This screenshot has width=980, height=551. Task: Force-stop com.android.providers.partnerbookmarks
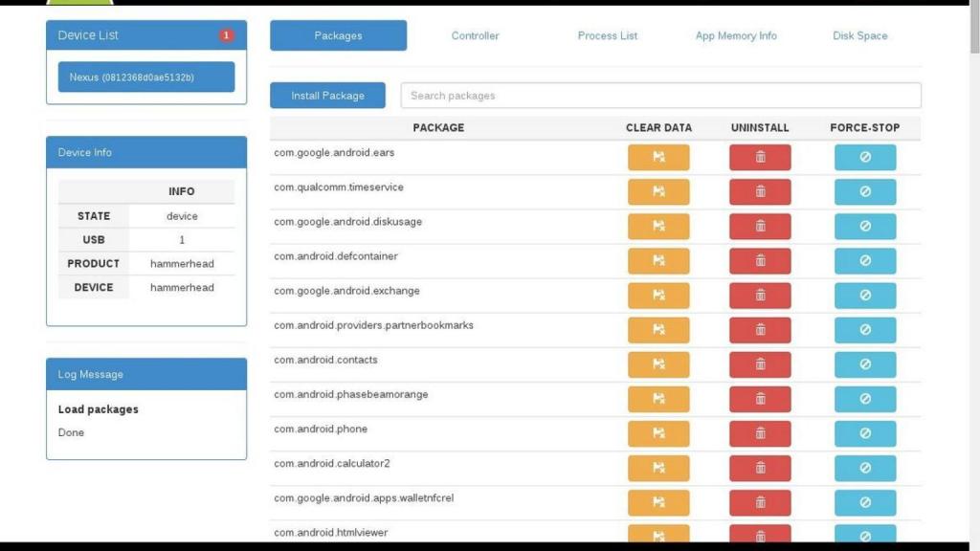tap(864, 329)
